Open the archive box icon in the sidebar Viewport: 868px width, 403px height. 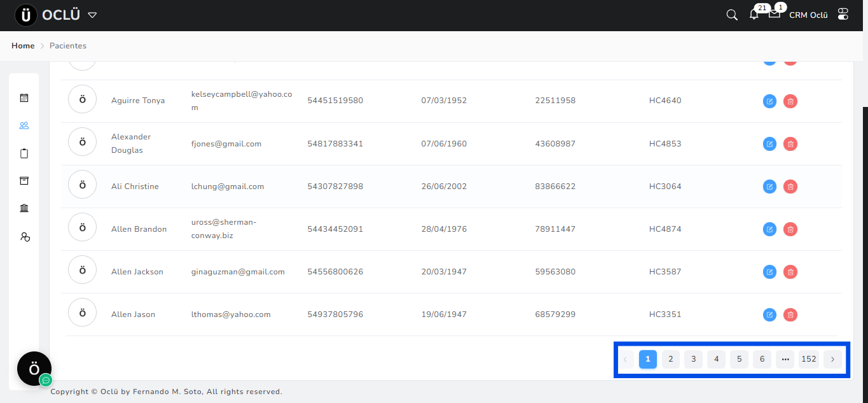(24, 181)
